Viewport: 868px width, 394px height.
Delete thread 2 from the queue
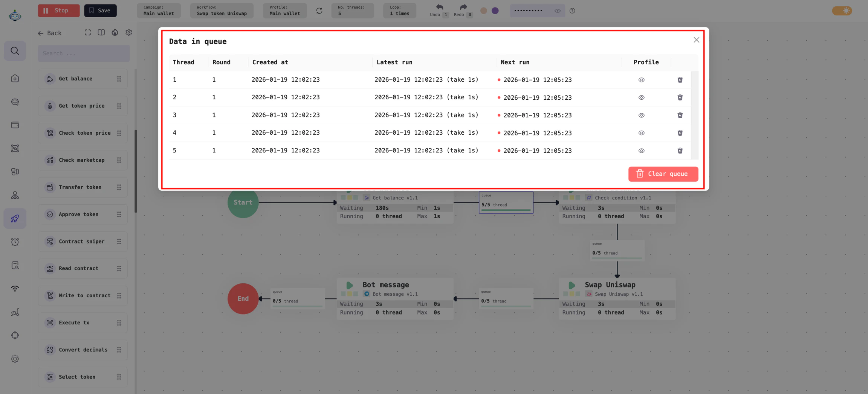680,97
